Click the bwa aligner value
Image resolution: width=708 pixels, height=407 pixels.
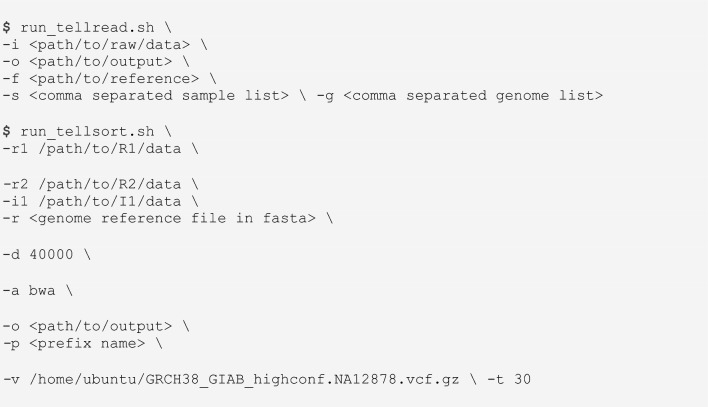(x=42, y=290)
